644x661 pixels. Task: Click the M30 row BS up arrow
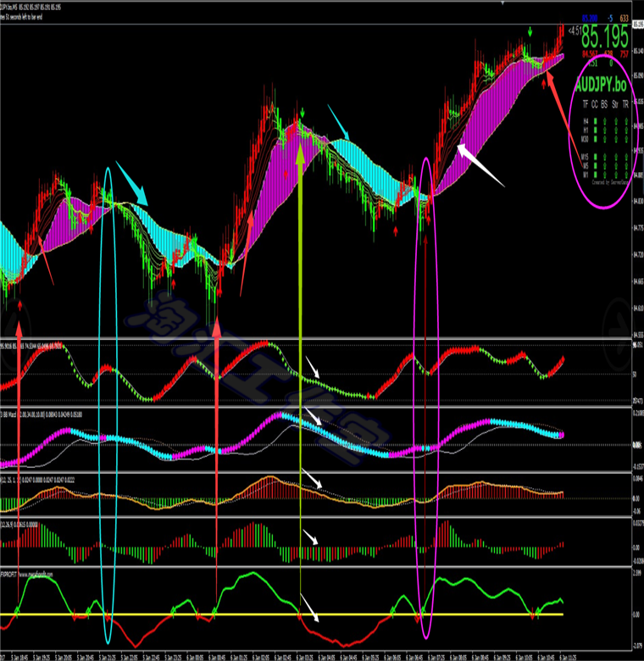pos(605,139)
